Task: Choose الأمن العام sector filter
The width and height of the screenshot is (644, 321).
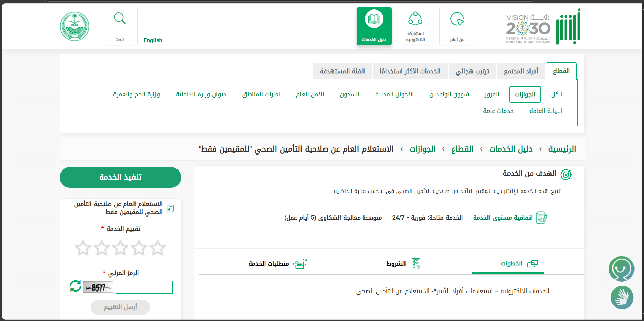Action: pyautogui.click(x=310, y=94)
